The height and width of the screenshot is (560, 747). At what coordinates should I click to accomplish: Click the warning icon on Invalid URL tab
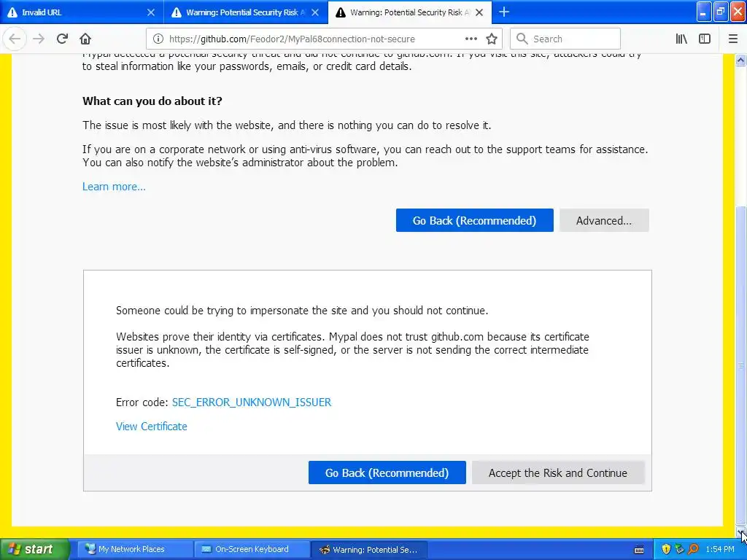pos(12,12)
